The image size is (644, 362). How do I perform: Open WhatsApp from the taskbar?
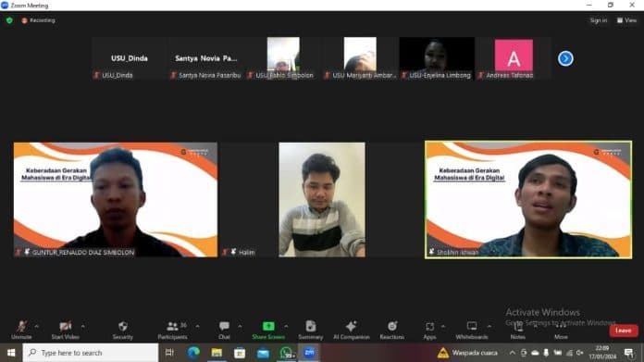pyautogui.click(x=286, y=353)
